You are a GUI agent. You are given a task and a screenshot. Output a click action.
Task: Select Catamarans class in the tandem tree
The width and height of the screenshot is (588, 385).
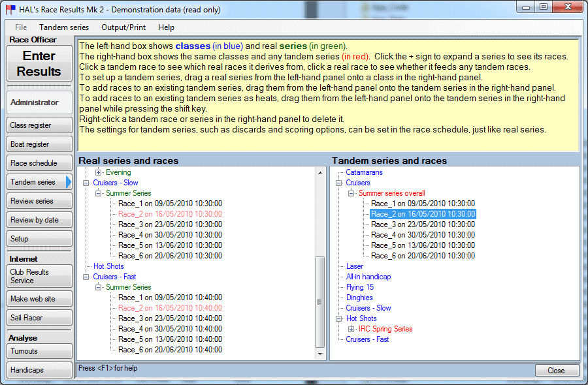tap(364, 172)
